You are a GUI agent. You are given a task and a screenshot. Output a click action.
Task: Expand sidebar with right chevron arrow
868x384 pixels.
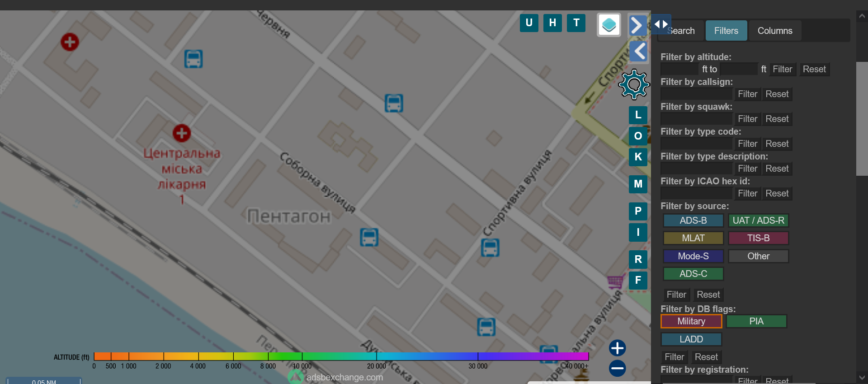637,25
